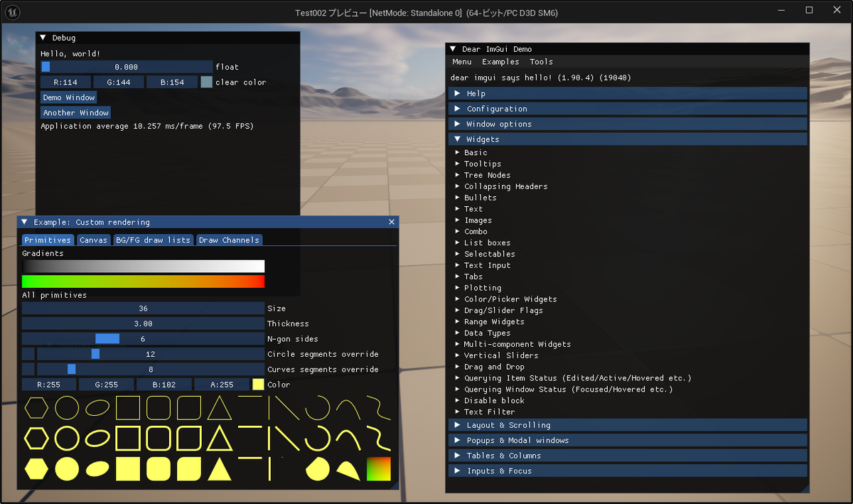Expand the Basic tree node
Viewport: 853px width, 504px height.
click(x=475, y=152)
